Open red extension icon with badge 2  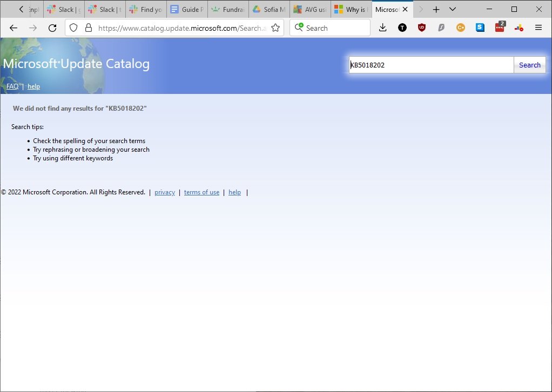point(500,27)
